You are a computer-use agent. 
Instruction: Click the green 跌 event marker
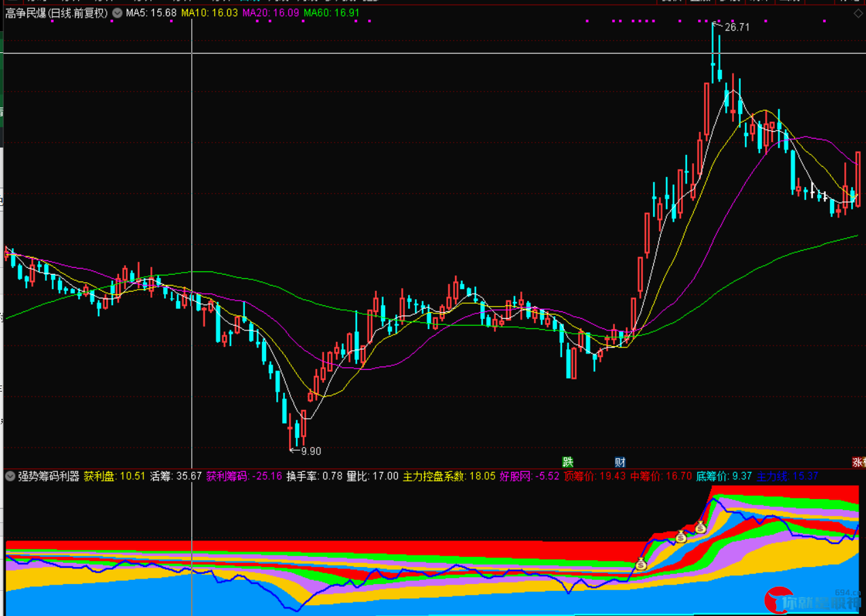[x=568, y=462]
